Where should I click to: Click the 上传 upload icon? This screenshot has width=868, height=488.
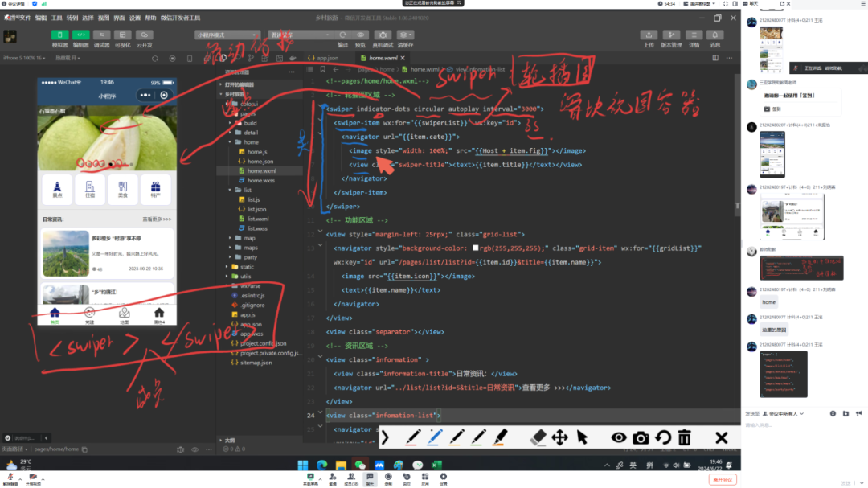point(649,35)
